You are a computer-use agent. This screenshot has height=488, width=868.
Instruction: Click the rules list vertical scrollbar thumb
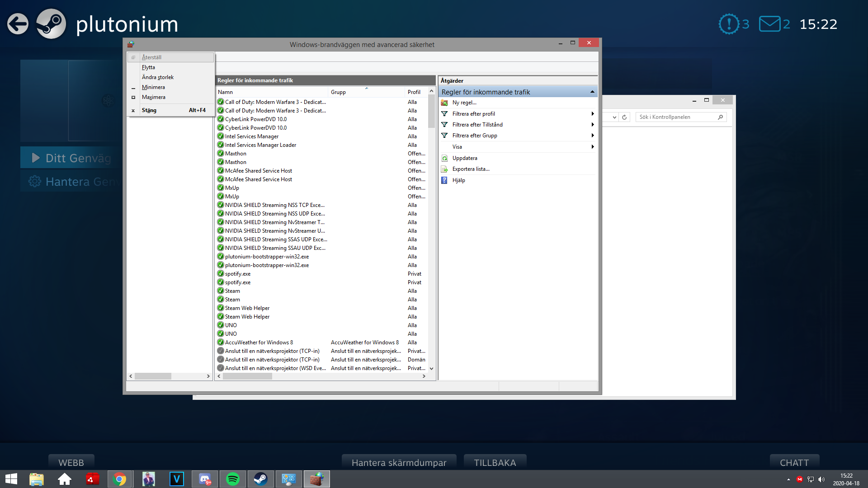pyautogui.click(x=431, y=112)
